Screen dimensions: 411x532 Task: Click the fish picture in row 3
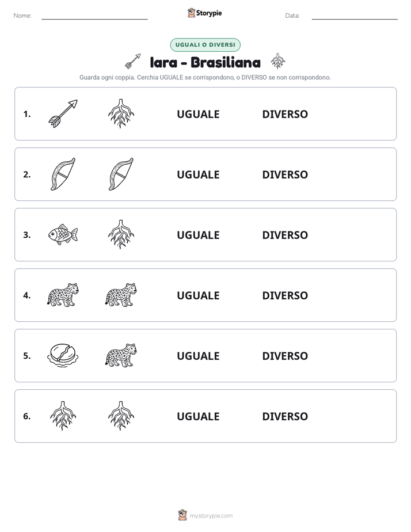click(63, 234)
